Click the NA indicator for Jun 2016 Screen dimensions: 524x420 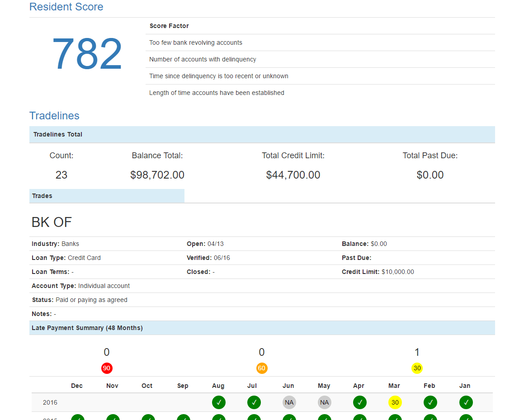(x=289, y=402)
